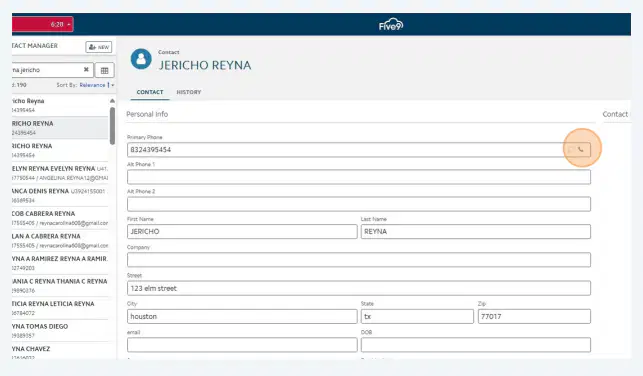Viewport: 643px width, 376px height.
Task: Click the Personal Info section heading
Action: point(147,114)
